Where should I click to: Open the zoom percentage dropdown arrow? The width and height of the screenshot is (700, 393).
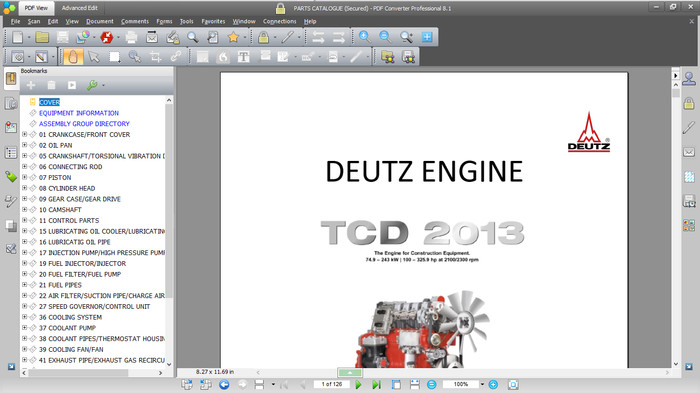pyautogui.click(x=482, y=385)
